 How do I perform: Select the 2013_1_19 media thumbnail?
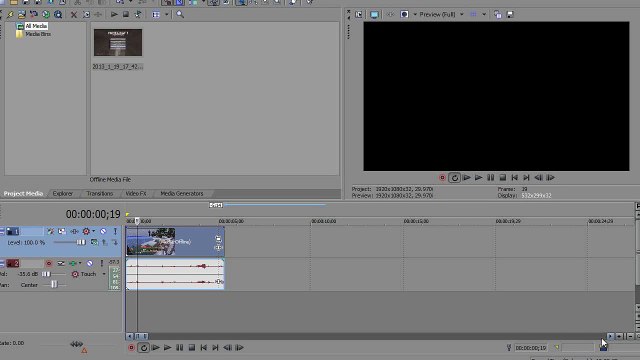tap(118, 42)
